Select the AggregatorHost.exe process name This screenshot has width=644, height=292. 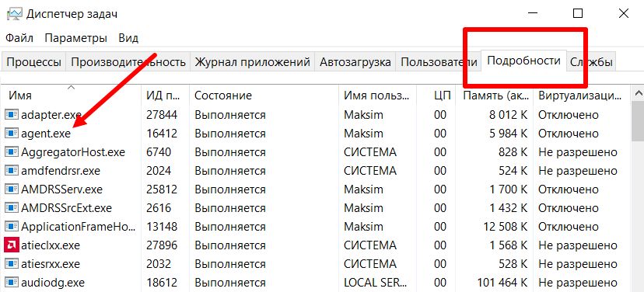(x=73, y=152)
